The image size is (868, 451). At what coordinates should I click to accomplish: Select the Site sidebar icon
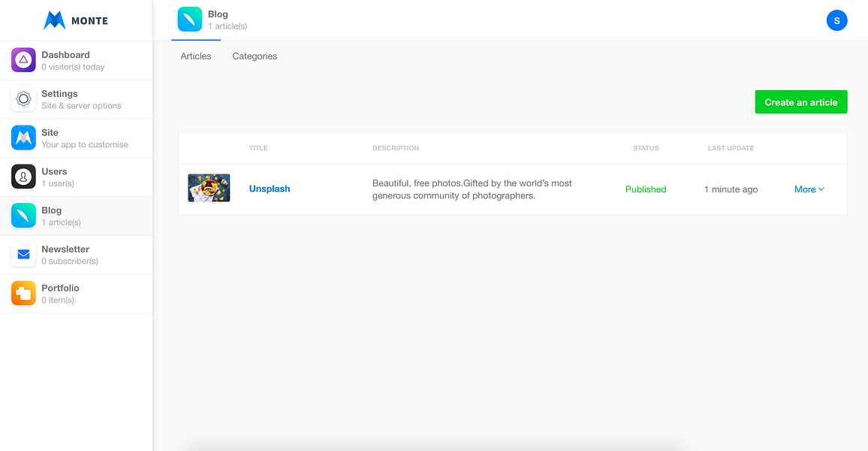click(x=23, y=138)
